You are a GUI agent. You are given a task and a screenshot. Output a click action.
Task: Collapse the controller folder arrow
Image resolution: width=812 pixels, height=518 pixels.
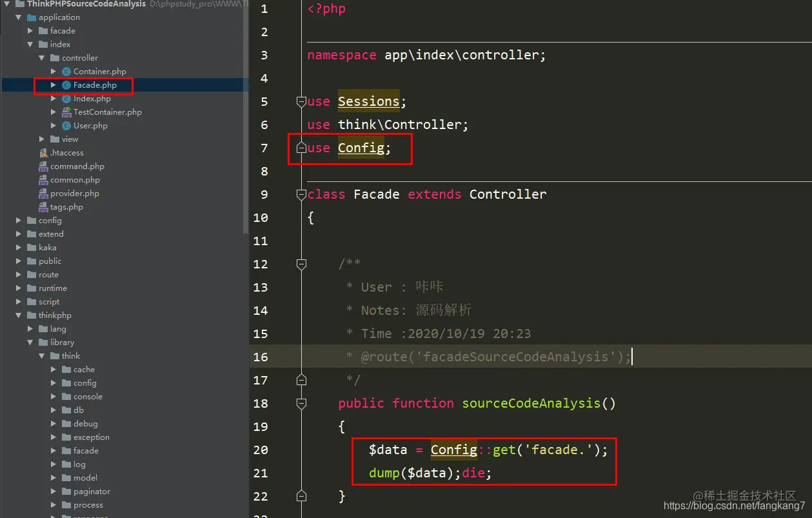coord(42,58)
